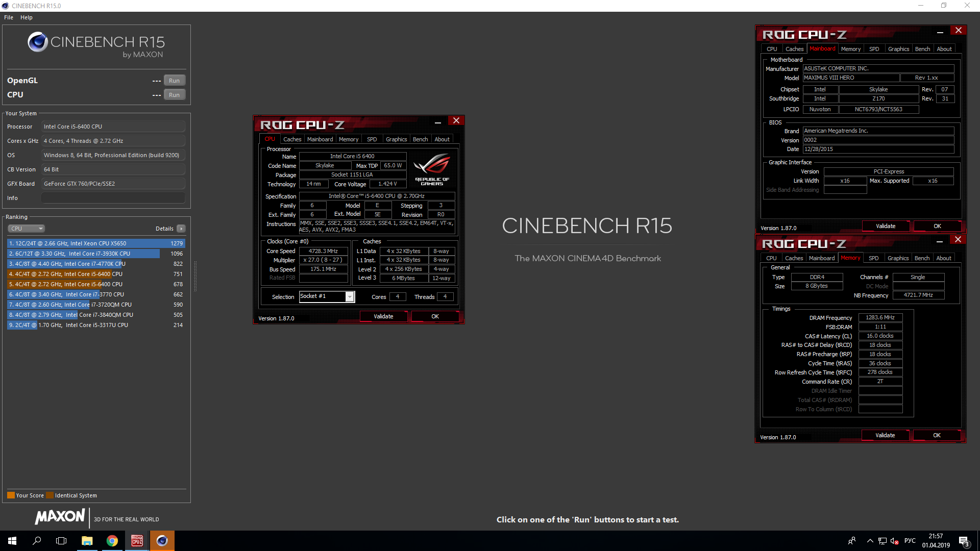Image resolution: width=980 pixels, height=551 pixels.
Task: Open SPD tab in center CPU-Z
Action: tap(372, 139)
